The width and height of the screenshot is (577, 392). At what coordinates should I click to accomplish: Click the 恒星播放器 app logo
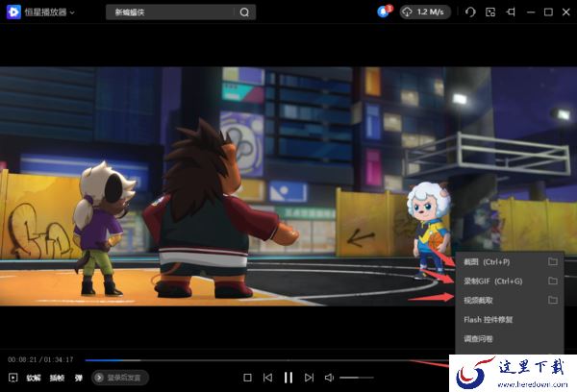pos(13,12)
